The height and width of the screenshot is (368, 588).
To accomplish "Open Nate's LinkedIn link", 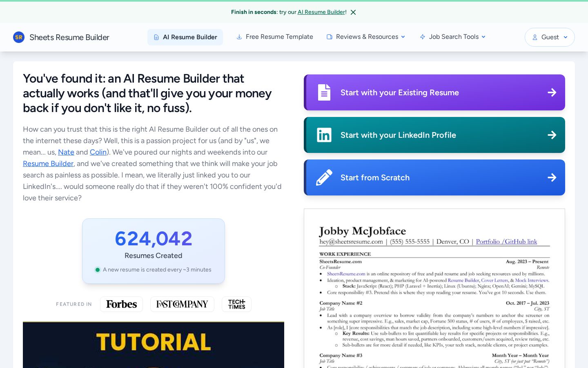I will point(66,152).
